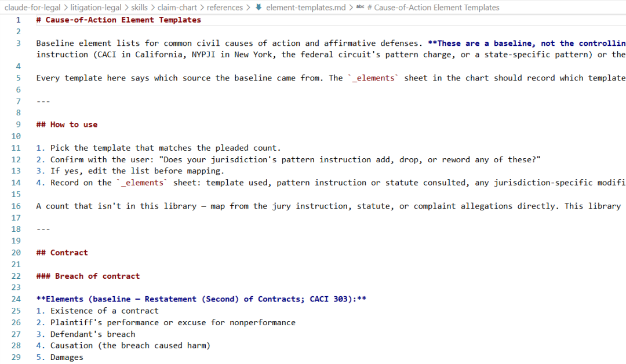Image resolution: width=626 pixels, height=364 pixels.
Task: Open the claude-for-legal breadcrumb
Action: (32, 7)
